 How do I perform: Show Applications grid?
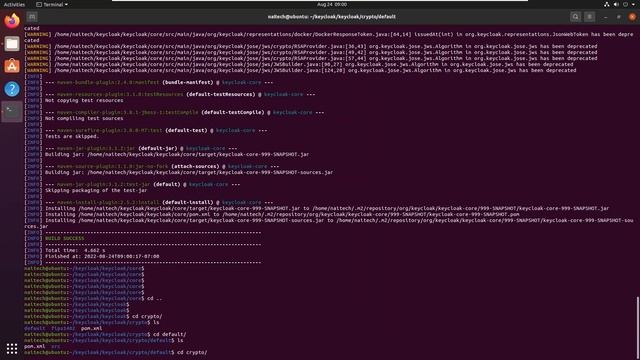click(x=12, y=348)
